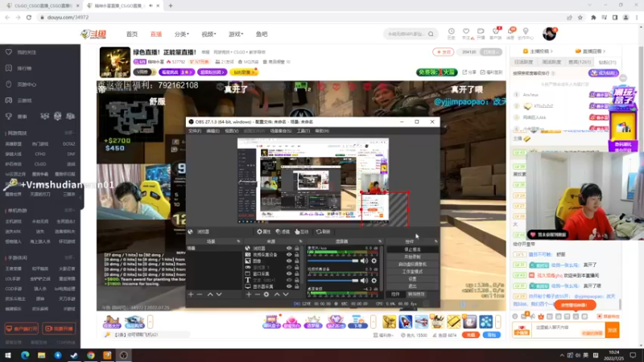Toggle visibility of 视频采集设备 source
The width and height of the screenshot is (644, 362).
289,255
